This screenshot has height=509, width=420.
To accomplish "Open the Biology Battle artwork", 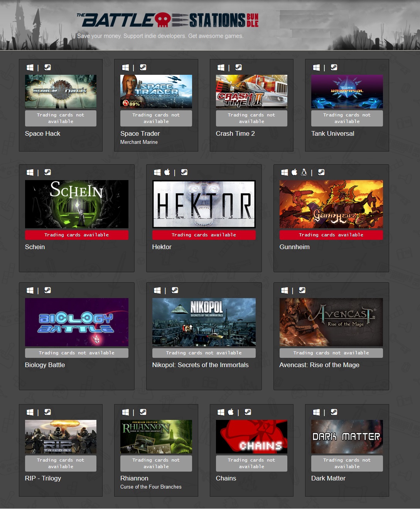I will pos(77,322).
